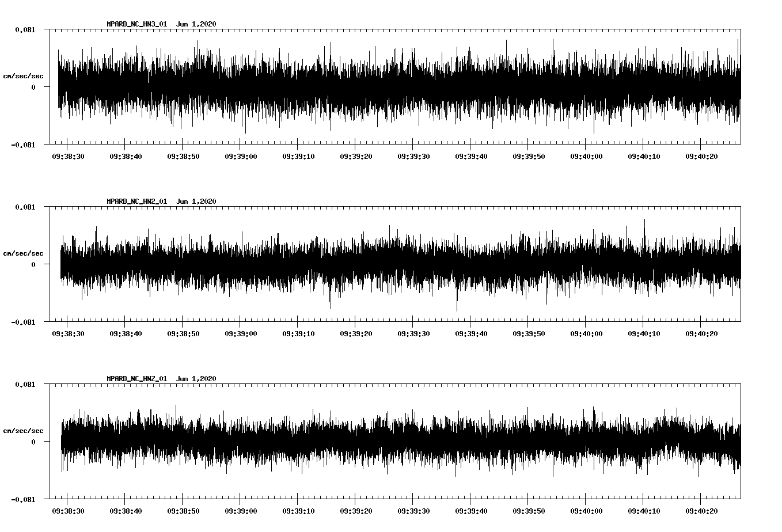
Task: Pick 09:40:10 time tick under HNZ plot
Action: pos(644,511)
